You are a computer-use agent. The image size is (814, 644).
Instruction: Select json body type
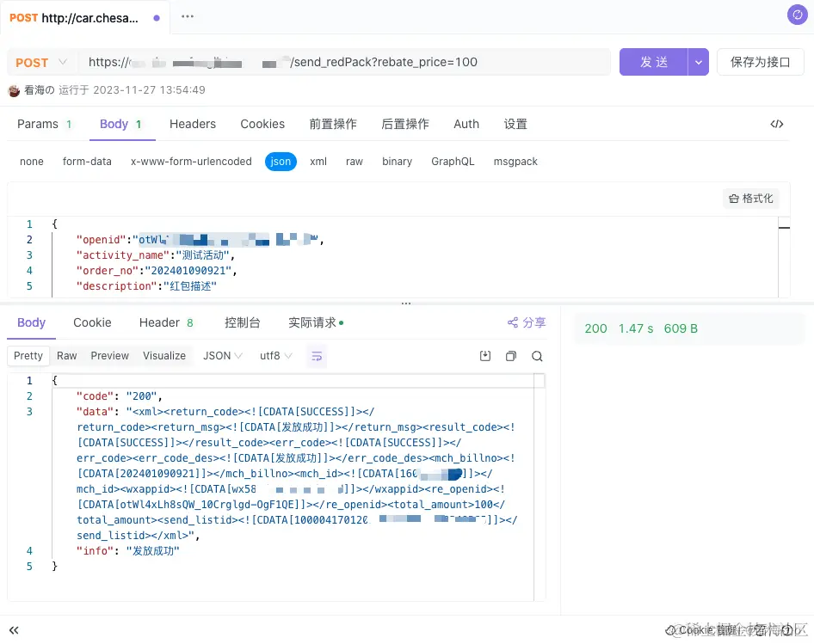point(281,162)
